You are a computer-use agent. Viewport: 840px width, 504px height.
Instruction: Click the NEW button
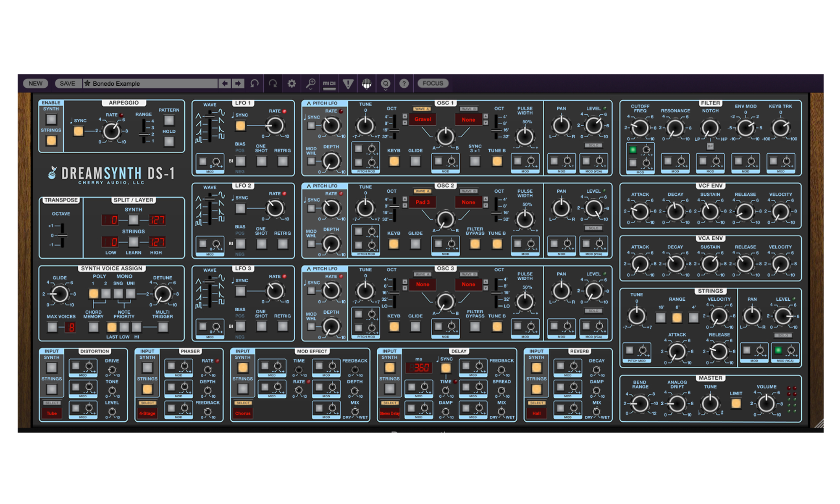click(x=35, y=84)
